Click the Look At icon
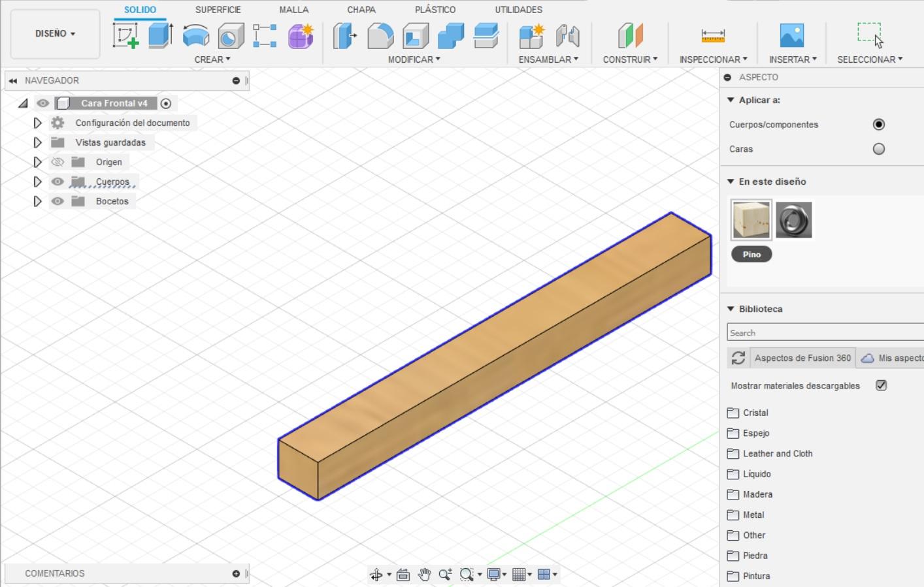924x587 pixels. (x=403, y=575)
